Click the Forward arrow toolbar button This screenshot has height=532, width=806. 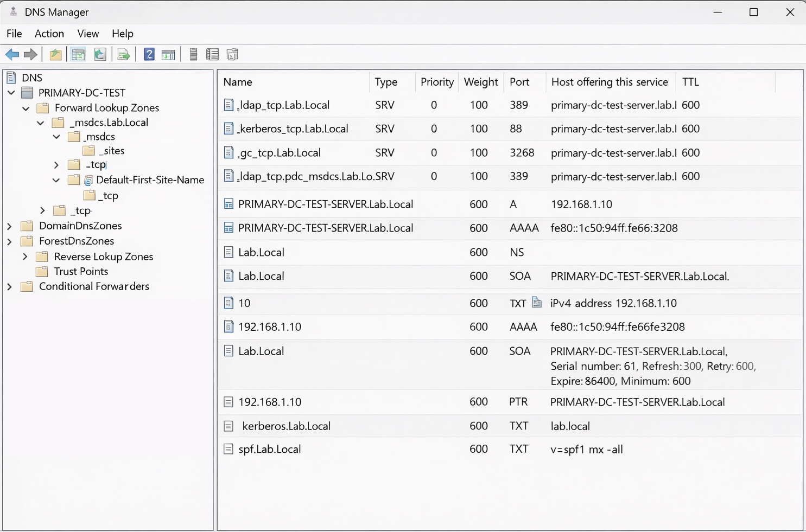pyautogui.click(x=31, y=54)
